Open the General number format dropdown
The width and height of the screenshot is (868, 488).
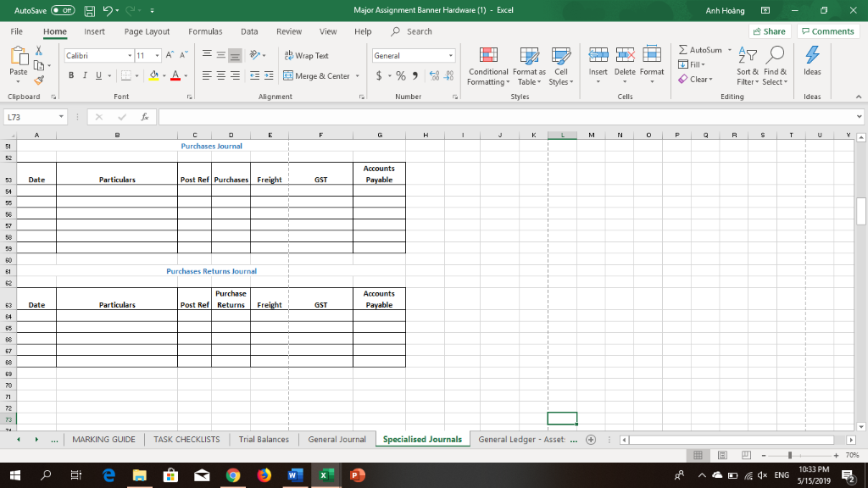click(451, 55)
